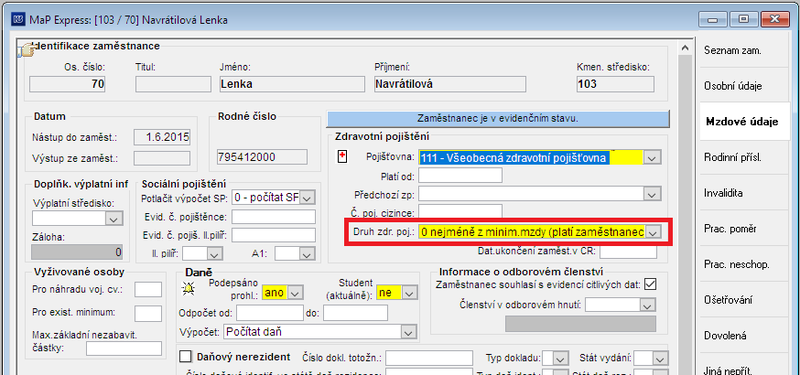Click the scroll up arrow of the form
The width and height of the screenshot is (800, 375).
(x=685, y=47)
